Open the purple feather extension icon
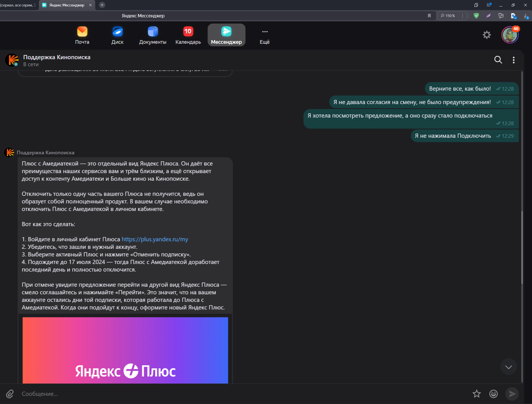 pos(489,16)
